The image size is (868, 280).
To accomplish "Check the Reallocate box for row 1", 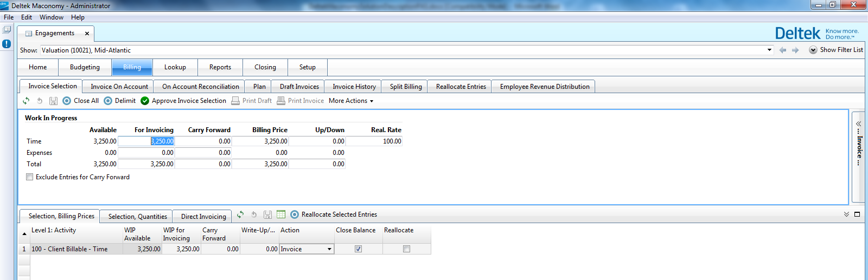I will pos(406,249).
